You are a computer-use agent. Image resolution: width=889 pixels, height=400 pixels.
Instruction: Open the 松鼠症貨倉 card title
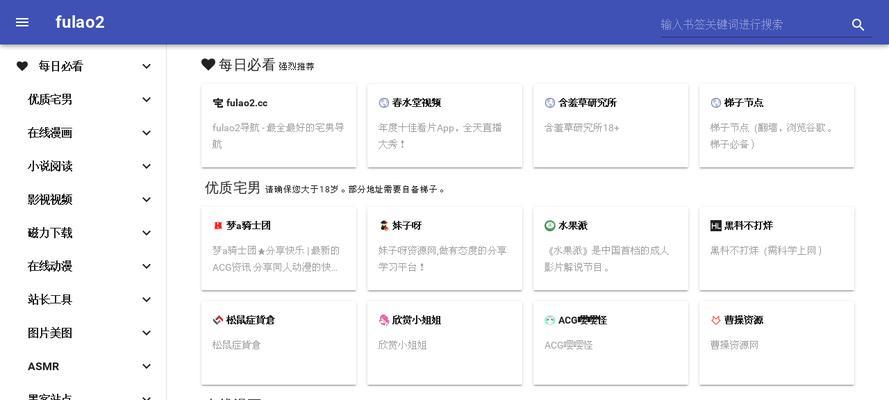[x=251, y=320]
